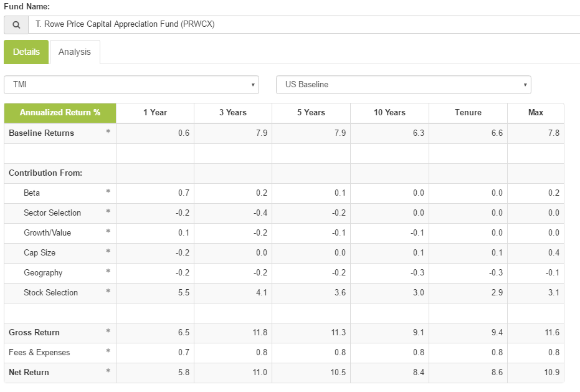Click asterisk icon next to Baseline Returns
Image resolution: width=580 pixels, height=392 pixels.
108,132
